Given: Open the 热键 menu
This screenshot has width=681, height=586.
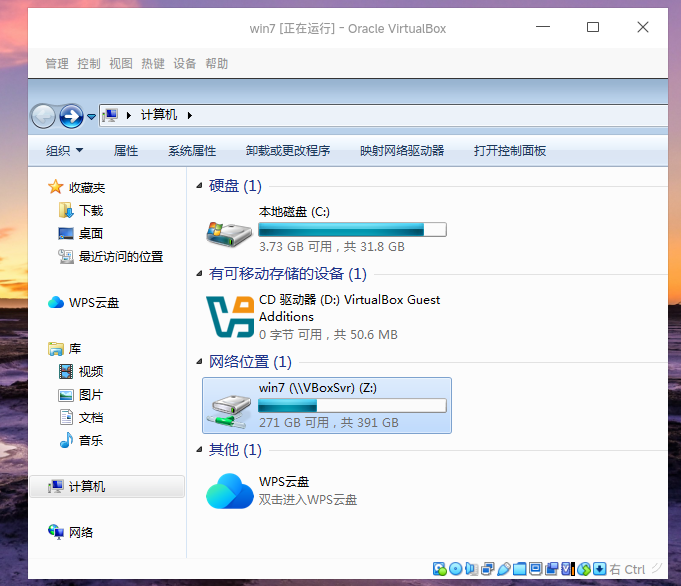Looking at the screenshot, I should pyautogui.click(x=153, y=64).
